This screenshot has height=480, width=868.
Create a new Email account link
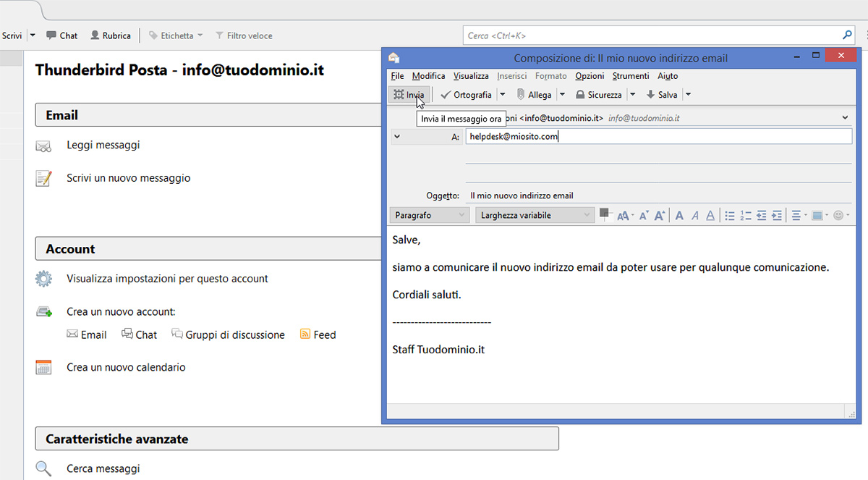pos(87,334)
